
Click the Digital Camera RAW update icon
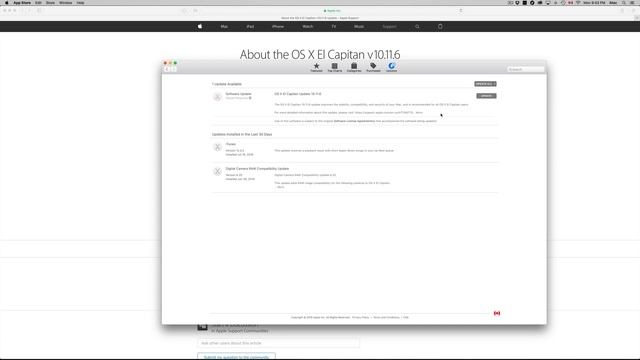tap(218, 171)
